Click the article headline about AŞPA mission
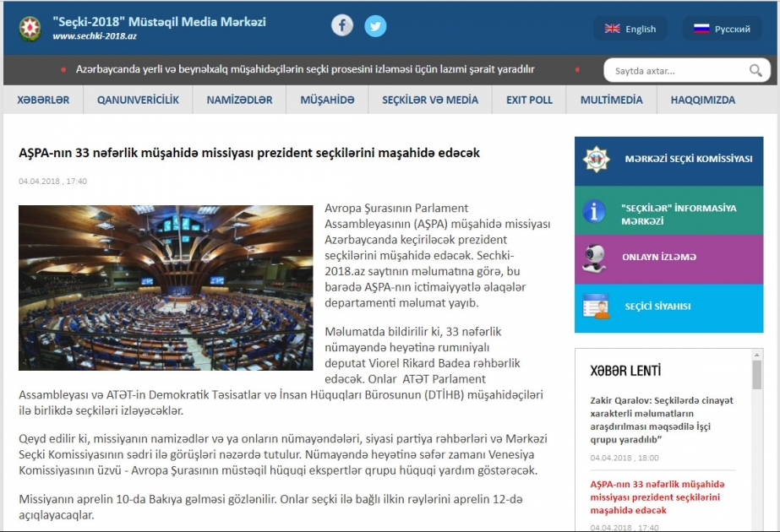The image size is (780, 532). (x=249, y=153)
